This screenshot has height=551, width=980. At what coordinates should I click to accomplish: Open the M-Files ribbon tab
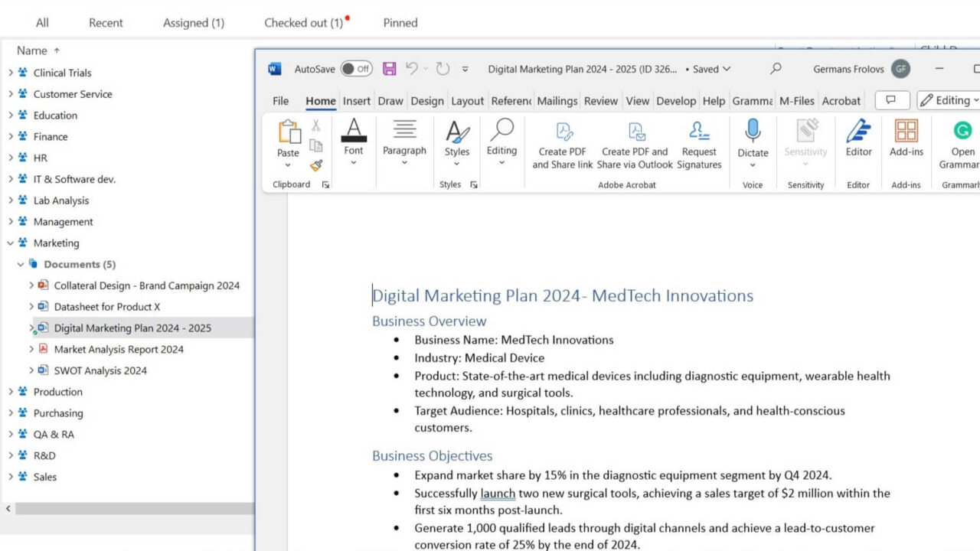(x=797, y=101)
